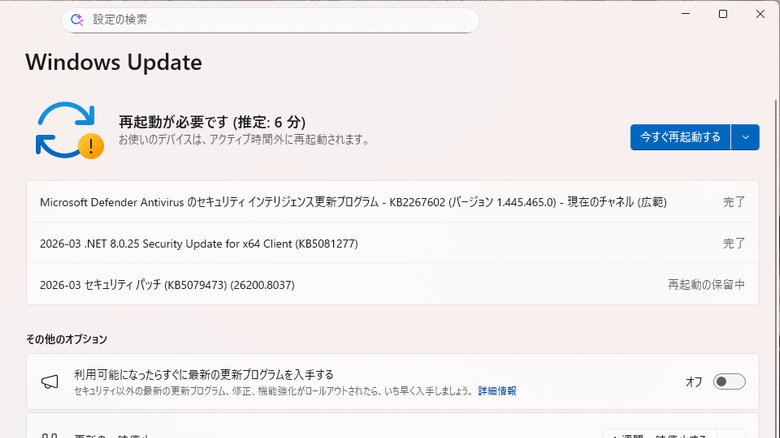Close the Settings window

760,13
